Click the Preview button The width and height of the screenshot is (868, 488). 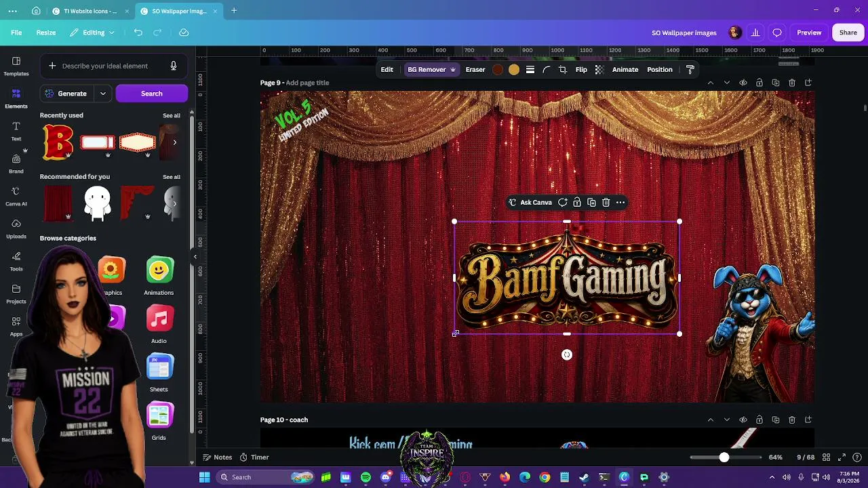point(809,33)
